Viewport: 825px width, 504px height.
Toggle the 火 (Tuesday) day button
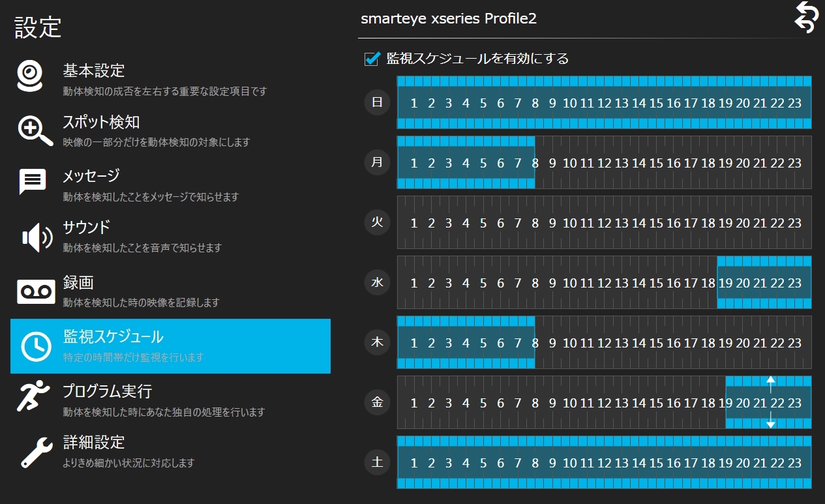(377, 222)
